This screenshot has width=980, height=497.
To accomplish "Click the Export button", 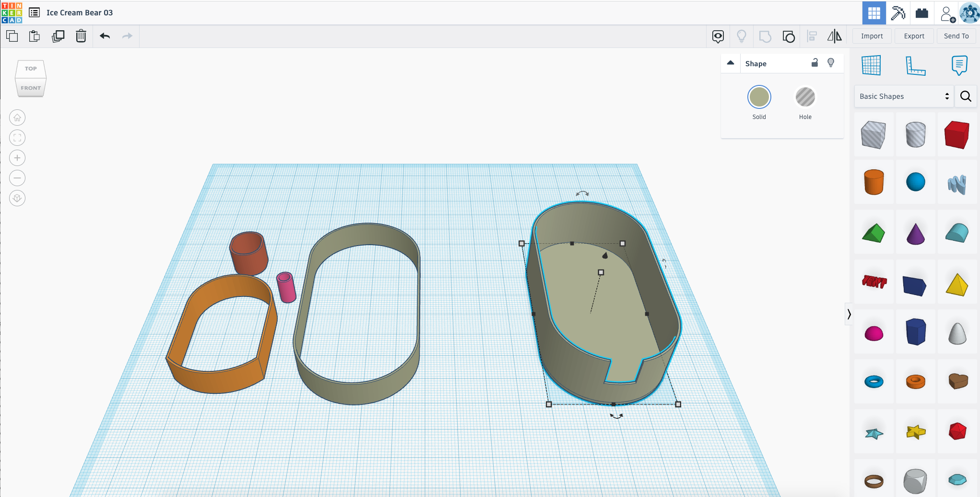I will point(914,36).
